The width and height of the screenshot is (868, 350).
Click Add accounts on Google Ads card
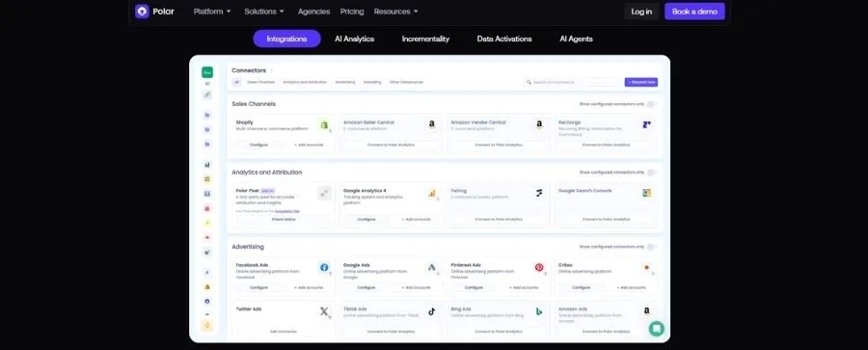coord(416,287)
